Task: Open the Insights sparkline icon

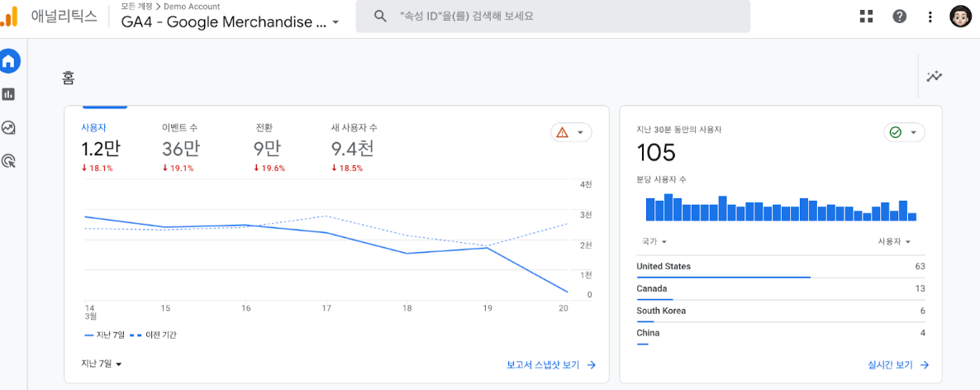Action: pyautogui.click(x=935, y=76)
